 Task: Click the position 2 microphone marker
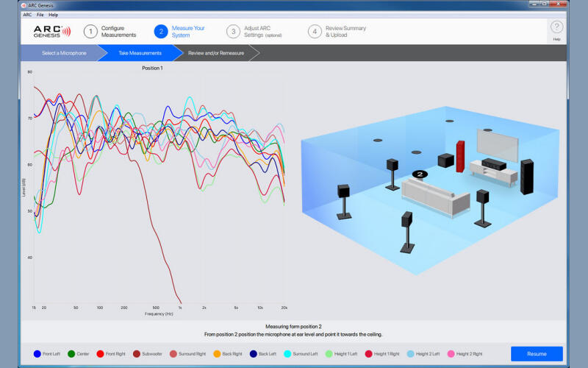(x=419, y=174)
